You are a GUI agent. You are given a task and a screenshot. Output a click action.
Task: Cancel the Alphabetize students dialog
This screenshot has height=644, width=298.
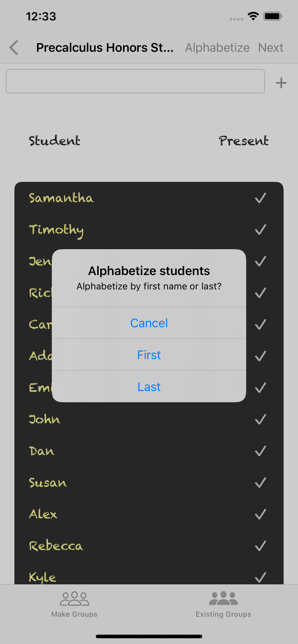(149, 323)
